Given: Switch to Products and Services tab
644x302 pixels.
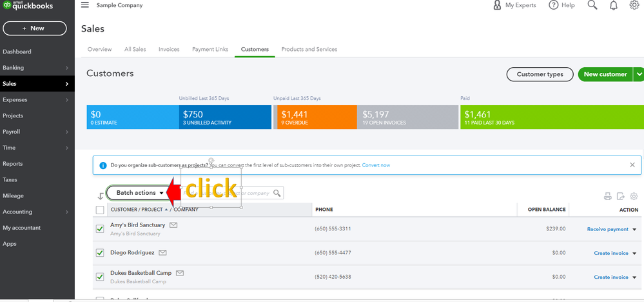Looking at the screenshot, I should [x=309, y=49].
